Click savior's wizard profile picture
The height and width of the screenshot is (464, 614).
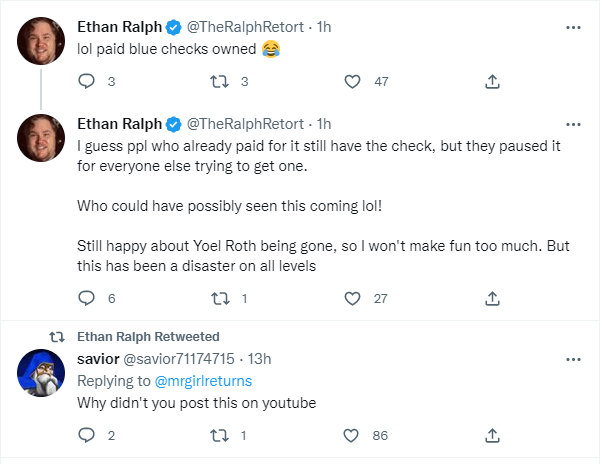pyautogui.click(x=42, y=376)
